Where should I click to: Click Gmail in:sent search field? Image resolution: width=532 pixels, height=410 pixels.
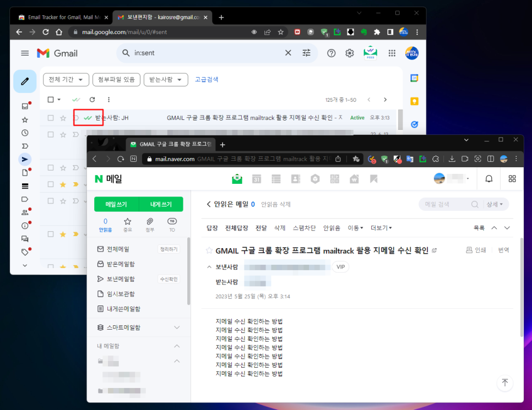tap(208, 53)
